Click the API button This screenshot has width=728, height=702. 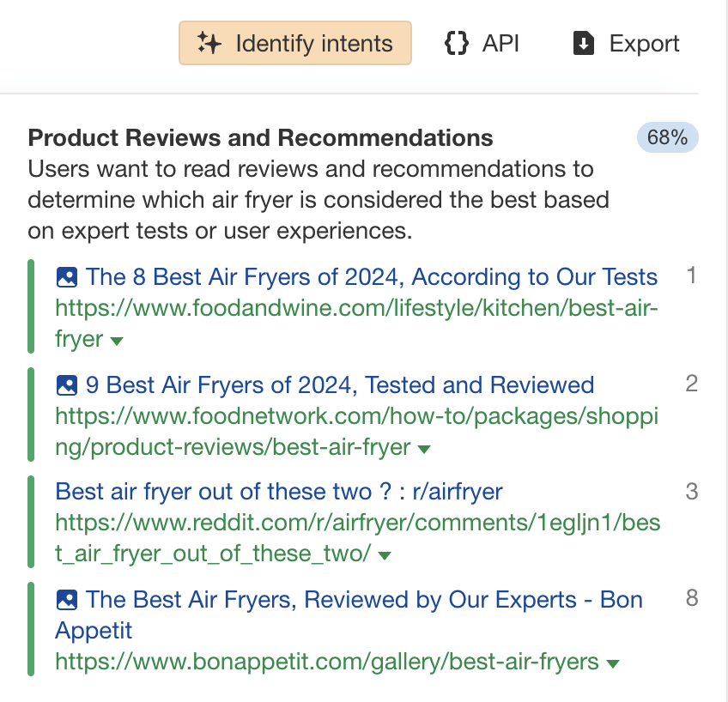click(x=481, y=42)
